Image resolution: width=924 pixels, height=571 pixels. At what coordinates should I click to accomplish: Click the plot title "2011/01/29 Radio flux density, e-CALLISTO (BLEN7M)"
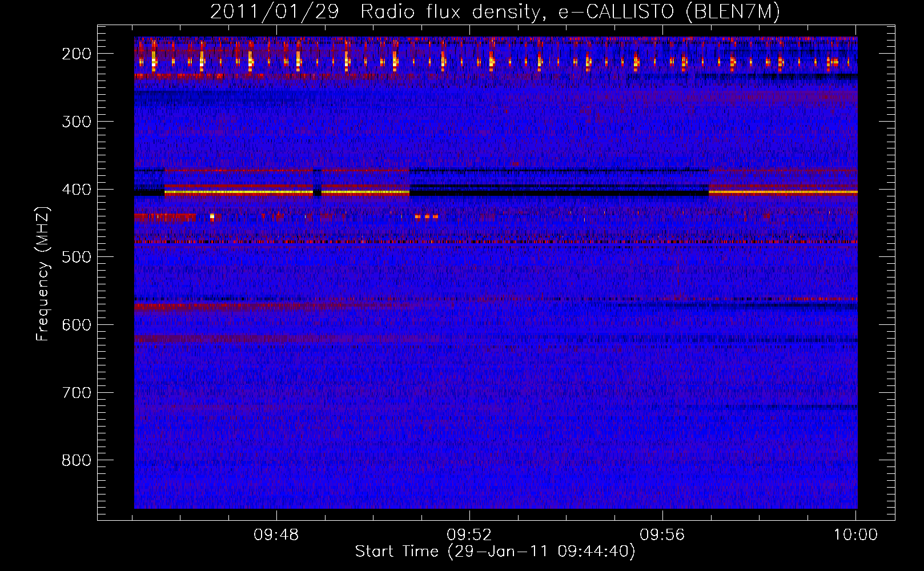(495, 12)
